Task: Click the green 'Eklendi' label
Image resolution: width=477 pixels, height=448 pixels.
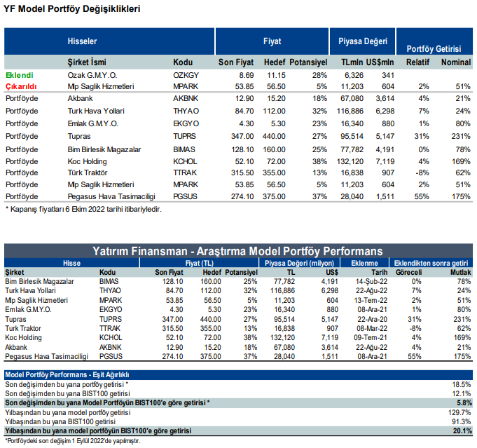Action: coord(20,75)
